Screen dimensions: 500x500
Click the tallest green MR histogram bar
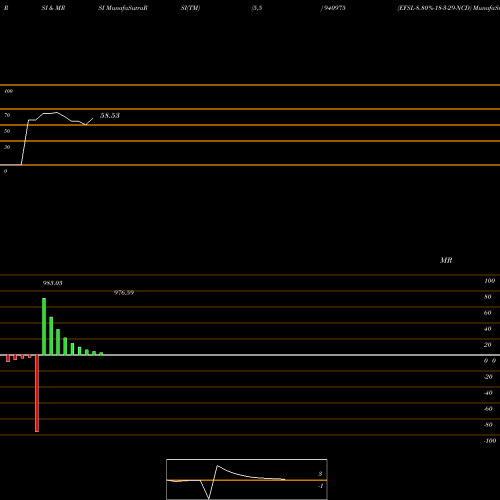tap(44, 327)
